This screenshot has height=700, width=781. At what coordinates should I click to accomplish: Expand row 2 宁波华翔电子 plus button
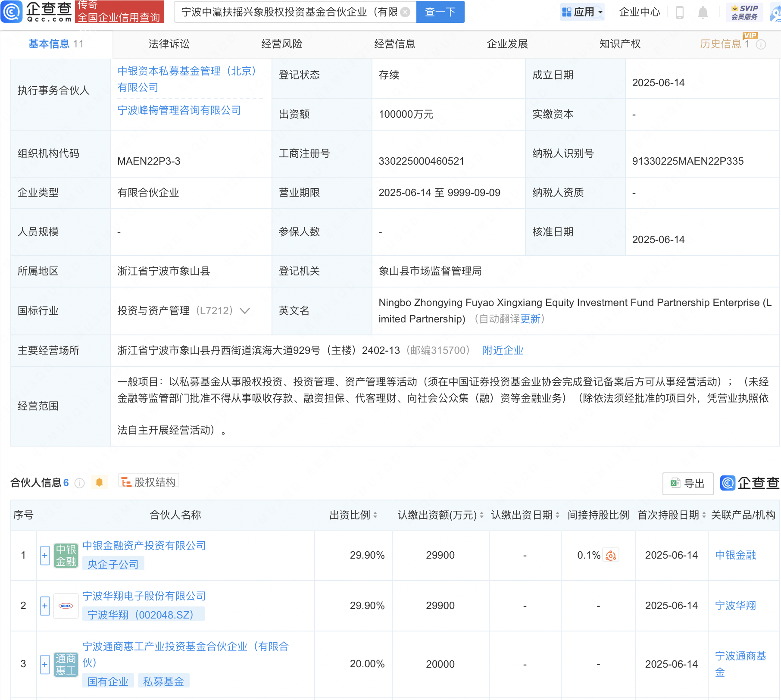click(x=45, y=606)
